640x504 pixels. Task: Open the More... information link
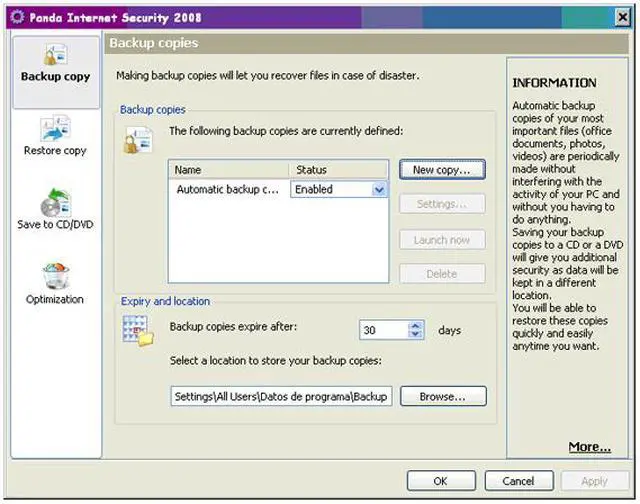(589, 447)
